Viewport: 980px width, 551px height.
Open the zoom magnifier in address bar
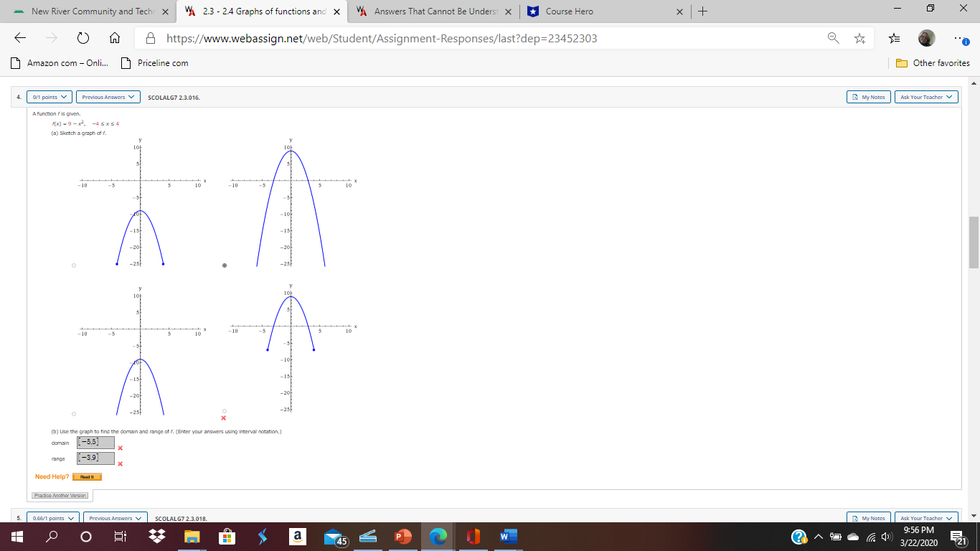(834, 39)
